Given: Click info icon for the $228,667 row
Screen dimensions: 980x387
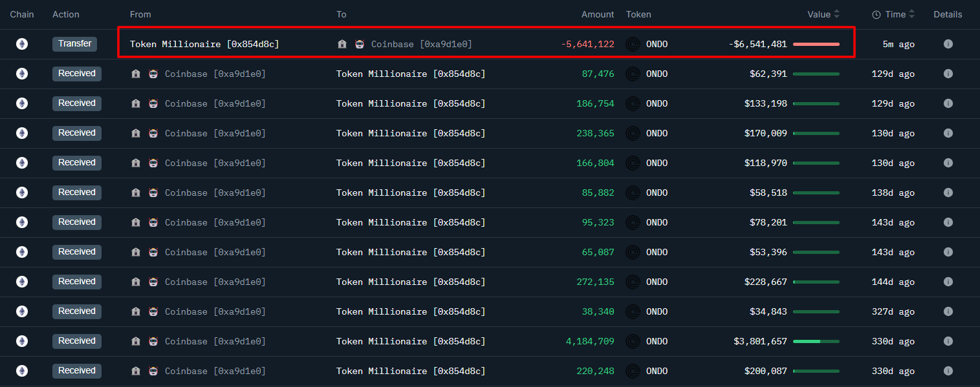Looking at the screenshot, I should pyautogui.click(x=948, y=282).
